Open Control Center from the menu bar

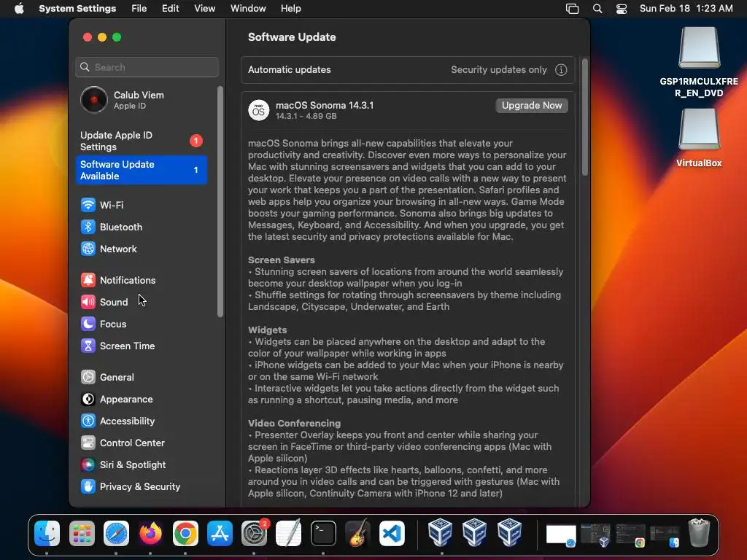[x=622, y=9]
